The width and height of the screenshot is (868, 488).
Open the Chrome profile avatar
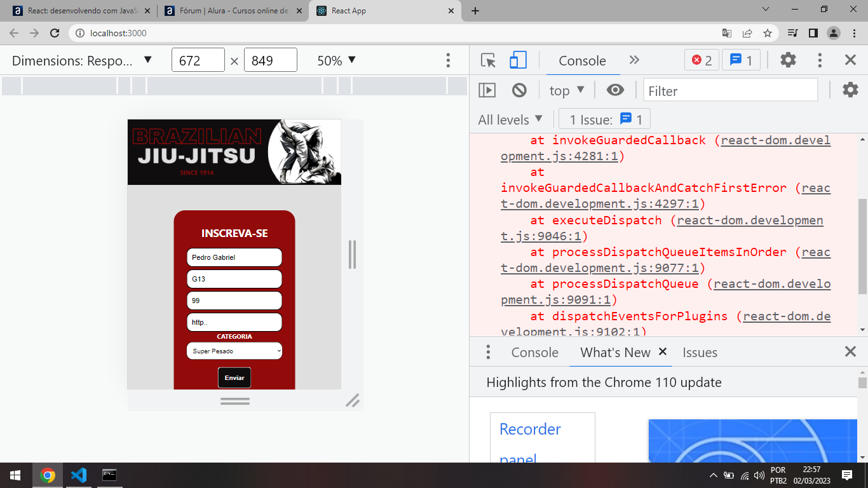tap(834, 33)
